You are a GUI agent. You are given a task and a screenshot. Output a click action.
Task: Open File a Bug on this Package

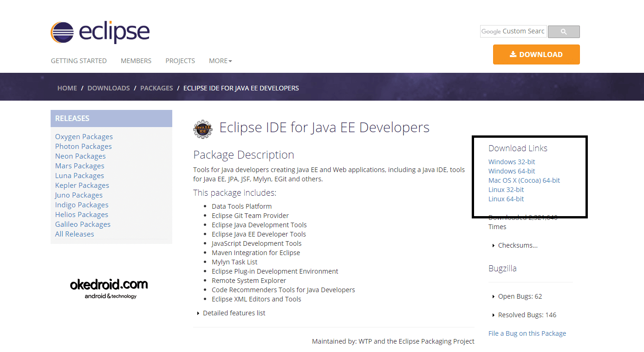527,333
